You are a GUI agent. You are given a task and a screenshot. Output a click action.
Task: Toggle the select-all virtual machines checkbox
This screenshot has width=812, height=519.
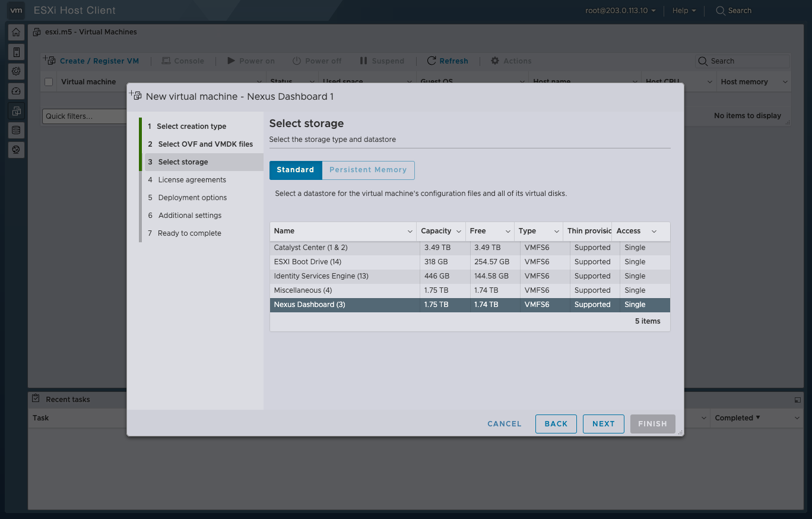49,82
